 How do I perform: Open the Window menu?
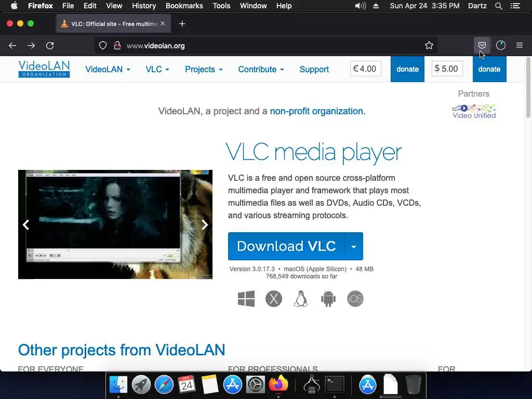click(254, 6)
